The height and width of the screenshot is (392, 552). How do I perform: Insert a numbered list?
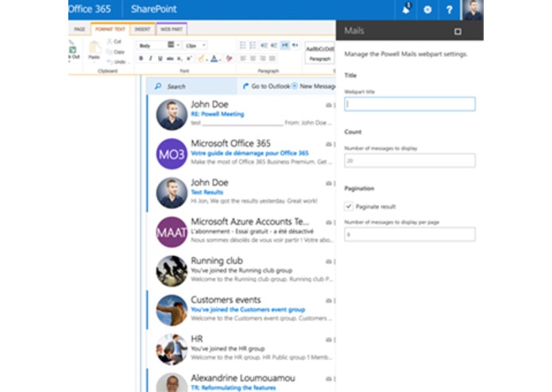(x=253, y=45)
